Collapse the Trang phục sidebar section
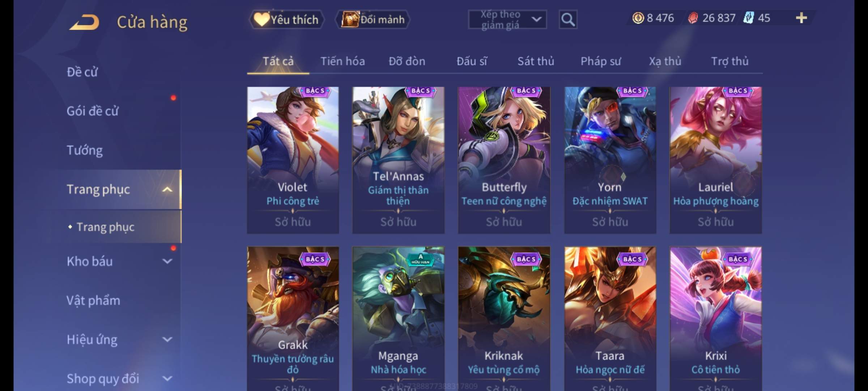Image resolution: width=868 pixels, height=391 pixels. 167,189
